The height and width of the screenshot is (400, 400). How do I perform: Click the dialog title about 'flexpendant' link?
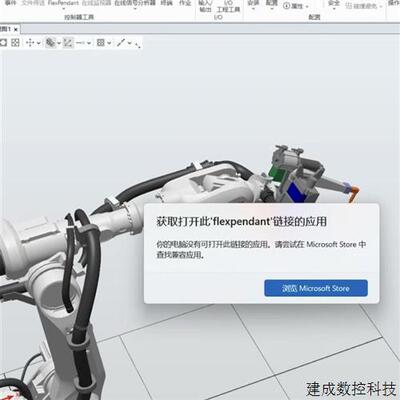click(242, 222)
